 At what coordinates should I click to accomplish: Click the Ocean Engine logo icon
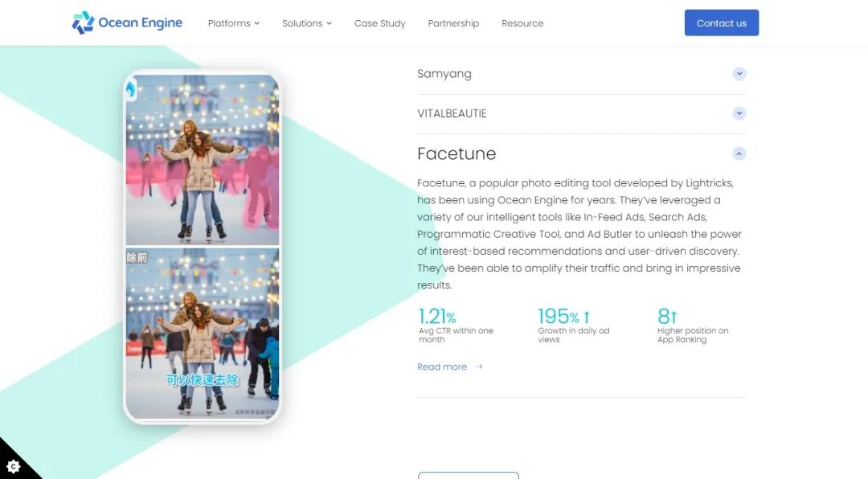[83, 23]
